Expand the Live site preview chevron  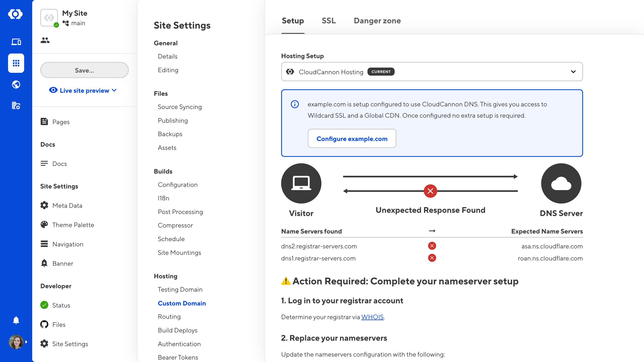click(x=114, y=90)
